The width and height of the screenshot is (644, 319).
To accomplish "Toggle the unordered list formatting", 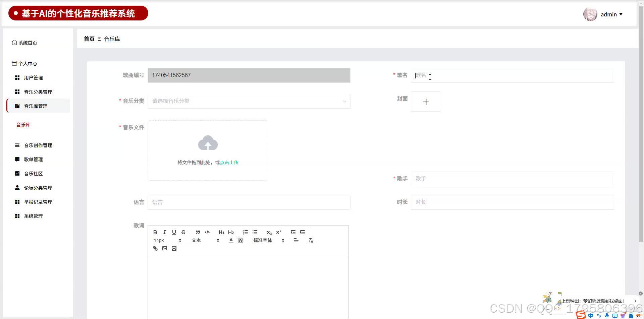I will pos(255,232).
